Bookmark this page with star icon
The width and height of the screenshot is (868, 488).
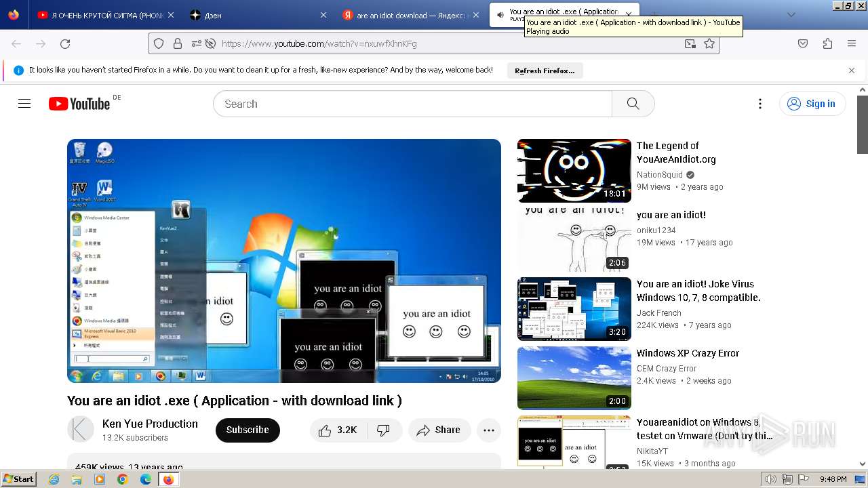pyautogui.click(x=709, y=43)
